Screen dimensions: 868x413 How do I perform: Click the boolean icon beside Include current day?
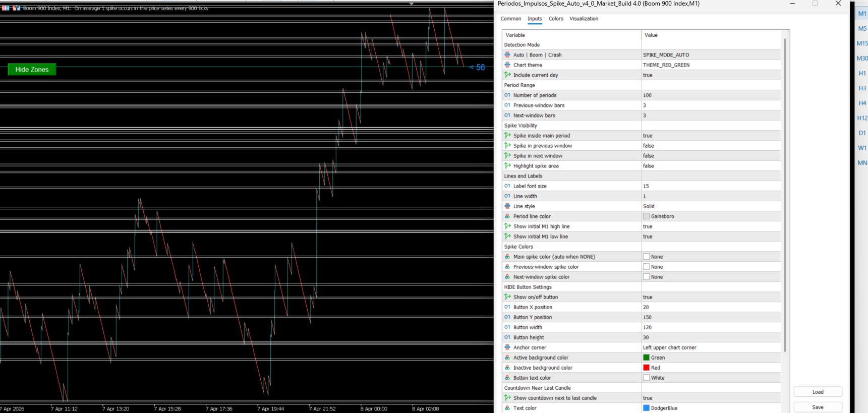507,75
